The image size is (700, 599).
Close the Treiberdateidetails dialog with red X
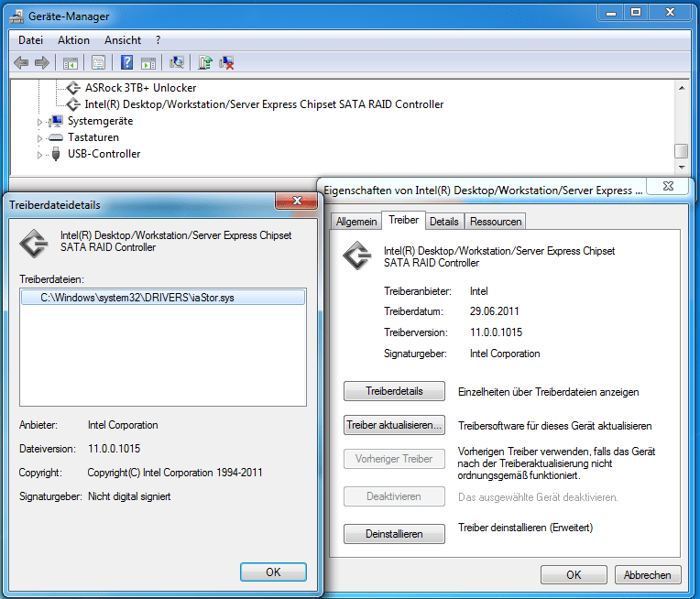point(297,201)
